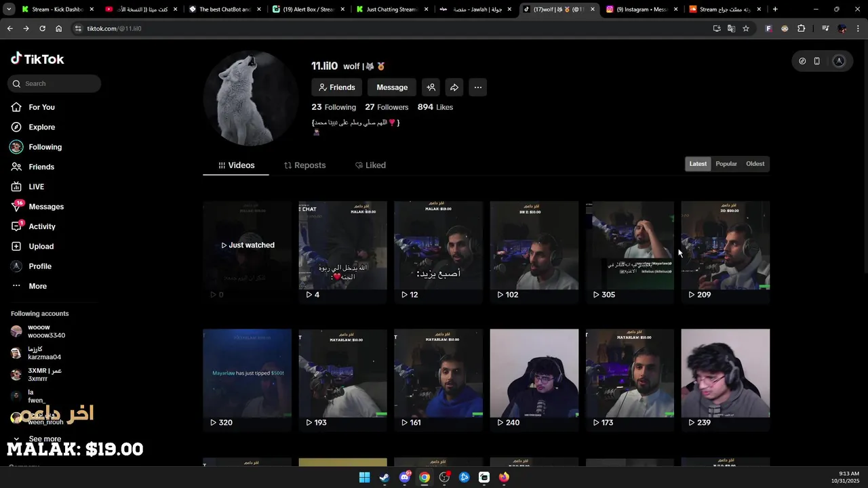Image resolution: width=868 pixels, height=488 pixels.
Task: Open Activity notifications in sidebar
Action: pyautogui.click(x=42, y=226)
